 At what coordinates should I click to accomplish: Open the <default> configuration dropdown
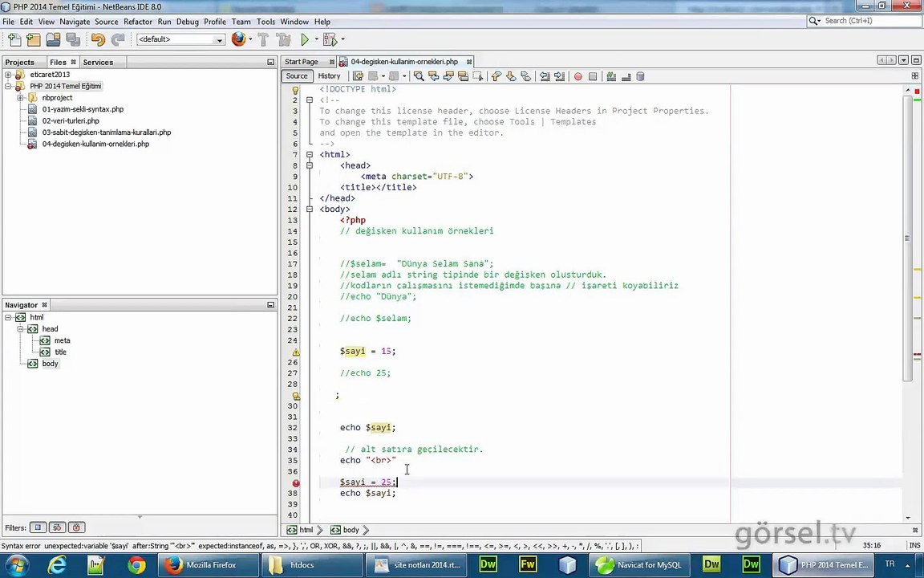coord(180,39)
